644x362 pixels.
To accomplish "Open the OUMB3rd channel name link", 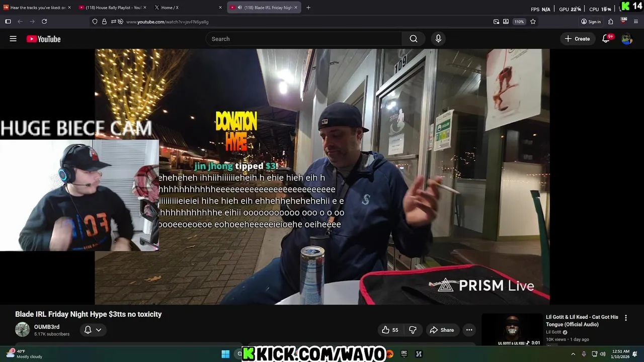I will pyautogui.click(x=47, y=327).
